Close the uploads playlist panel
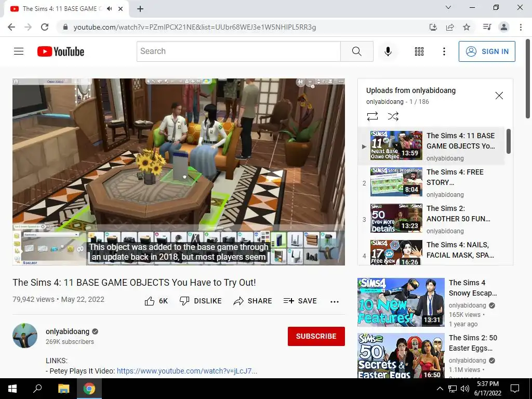The width and height of the screenshot is (532, 399). [x=499, y=96]
